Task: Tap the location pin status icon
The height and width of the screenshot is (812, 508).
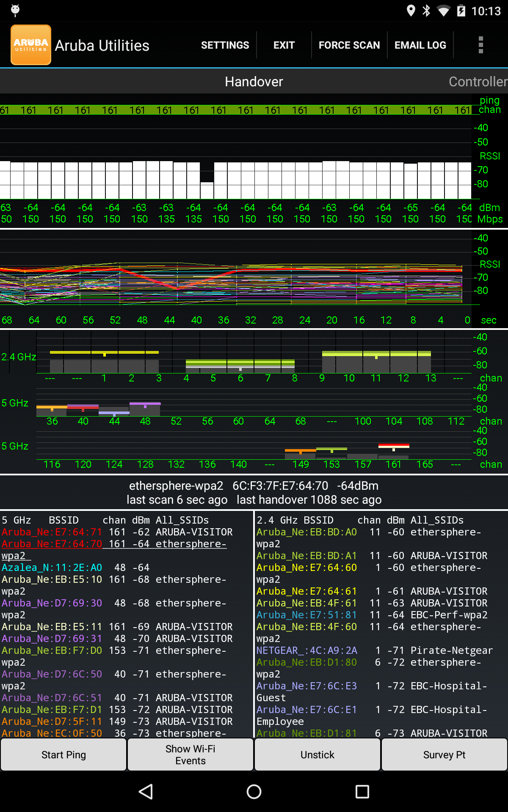Action: (411, 11)
